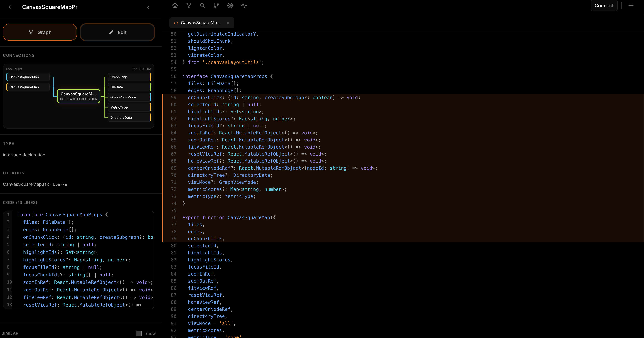
Task: Open the activity pulse icon
Action: pos(244,5)
